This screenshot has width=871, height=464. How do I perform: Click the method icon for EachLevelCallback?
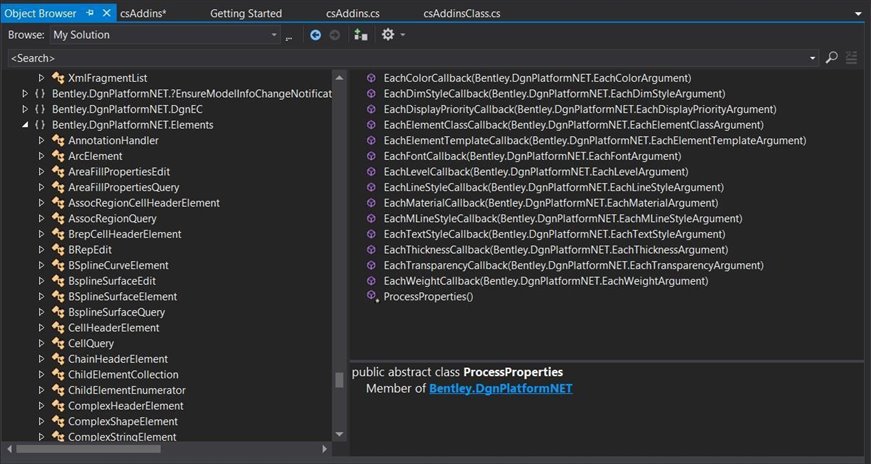tap(371, 171)
